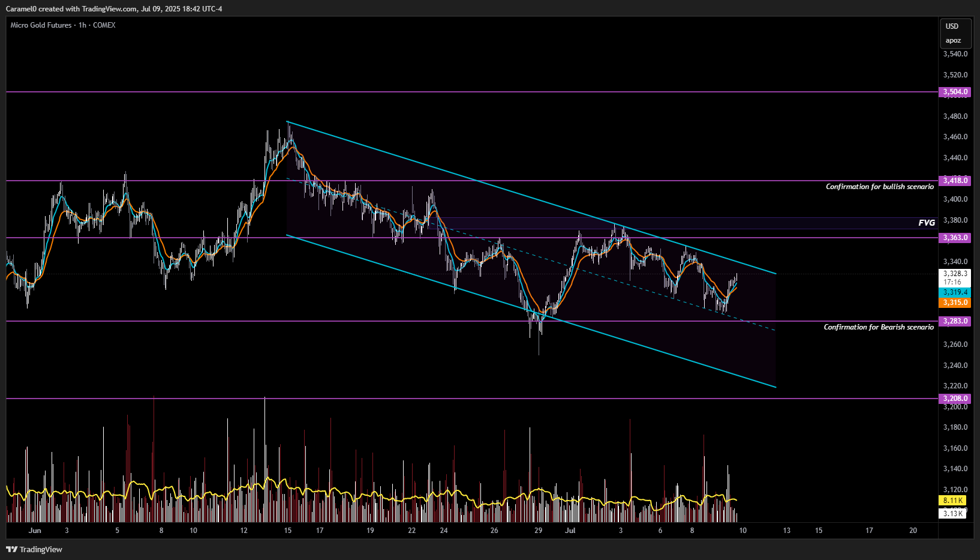
Task: Select the 3,283.0 purple price label
Action: coord(955,321)
